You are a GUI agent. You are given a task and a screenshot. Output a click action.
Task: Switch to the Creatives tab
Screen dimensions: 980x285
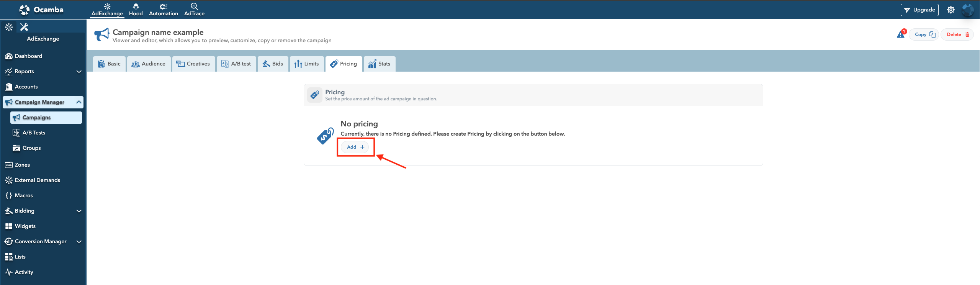193,64
